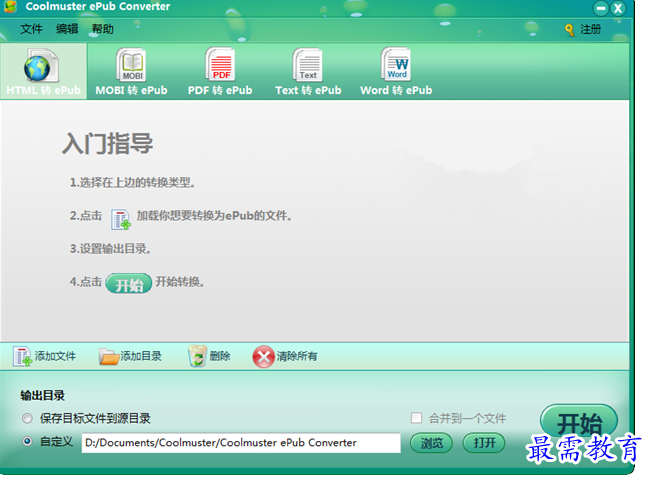Click the 入门指导 heading
650x480 pixels.
click(x=108, y=143)
